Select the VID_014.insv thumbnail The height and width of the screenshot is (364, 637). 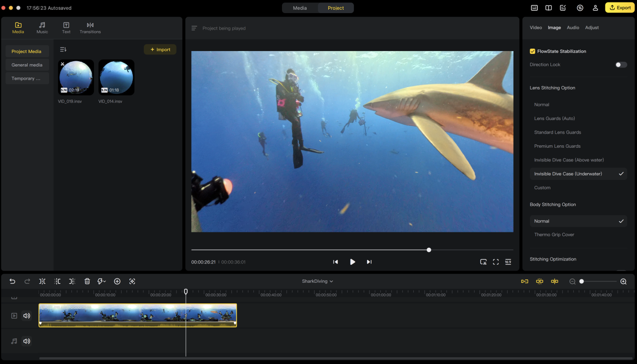(x=116, y=78)
